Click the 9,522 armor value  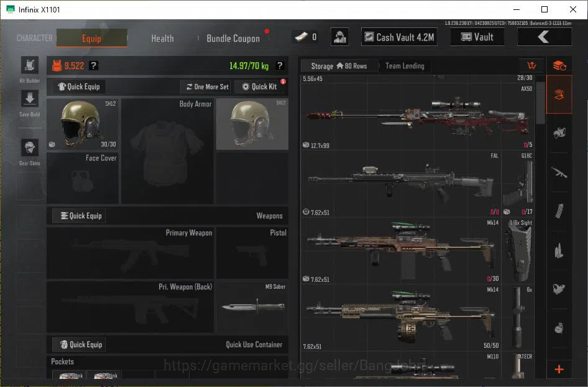(74, 66)
